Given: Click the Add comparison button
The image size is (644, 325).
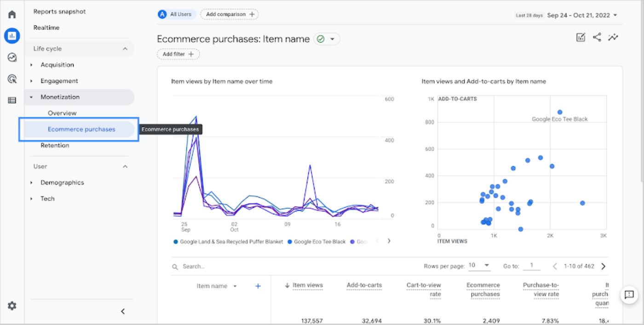Looking at the screenshot, I should tap(230, 14).
